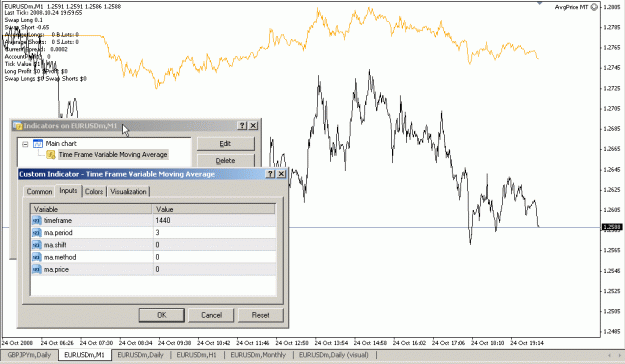Click the ma.price variable name

(56, 270)
